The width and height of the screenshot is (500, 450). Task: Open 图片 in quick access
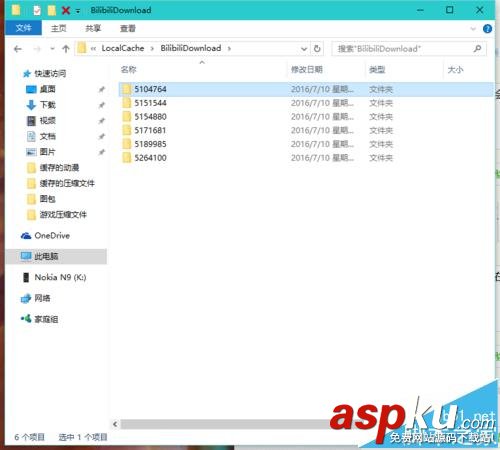[x=48, y=152]
